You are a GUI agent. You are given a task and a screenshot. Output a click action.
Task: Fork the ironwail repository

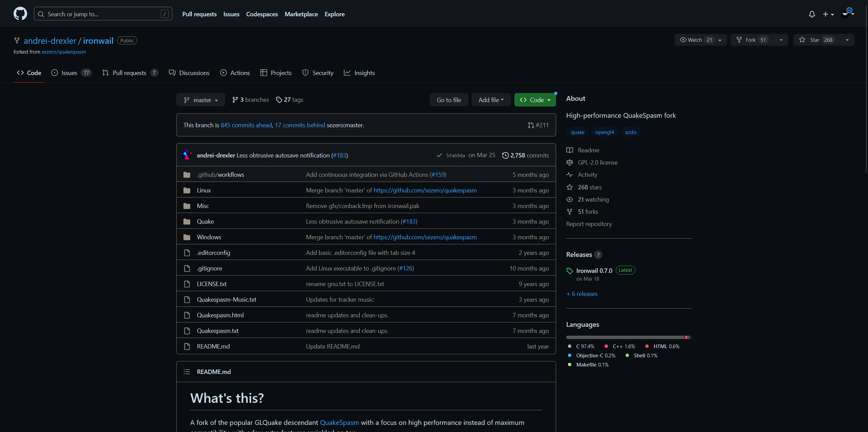coord(752,40)
